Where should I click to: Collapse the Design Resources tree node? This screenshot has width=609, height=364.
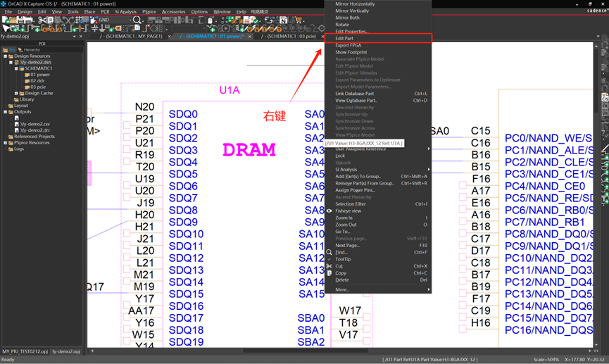click(6, 56)
